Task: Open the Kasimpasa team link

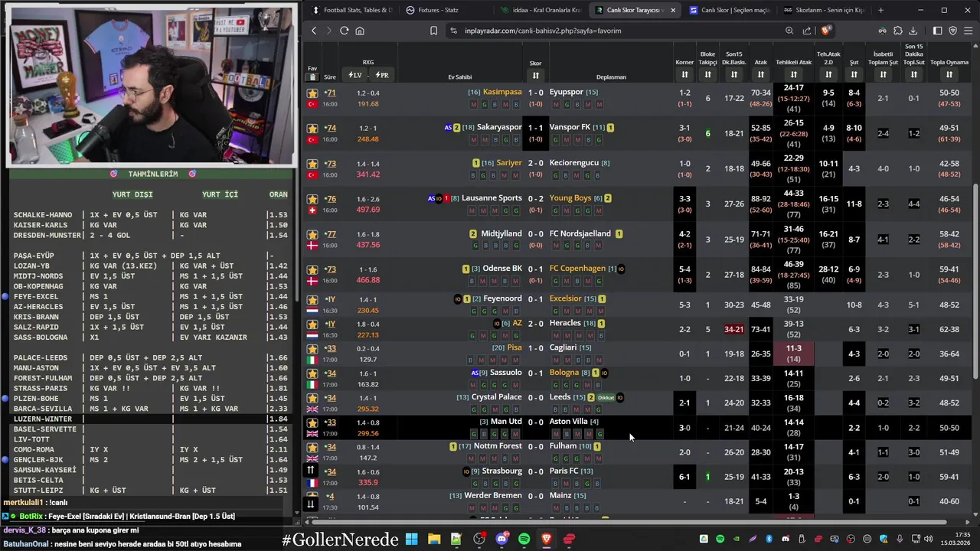Action: click(502, 92)
